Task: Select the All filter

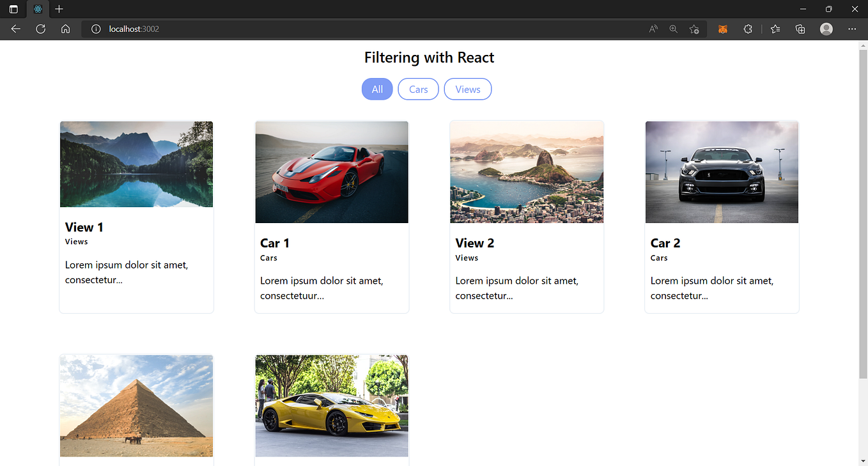Action: point(377,89)
